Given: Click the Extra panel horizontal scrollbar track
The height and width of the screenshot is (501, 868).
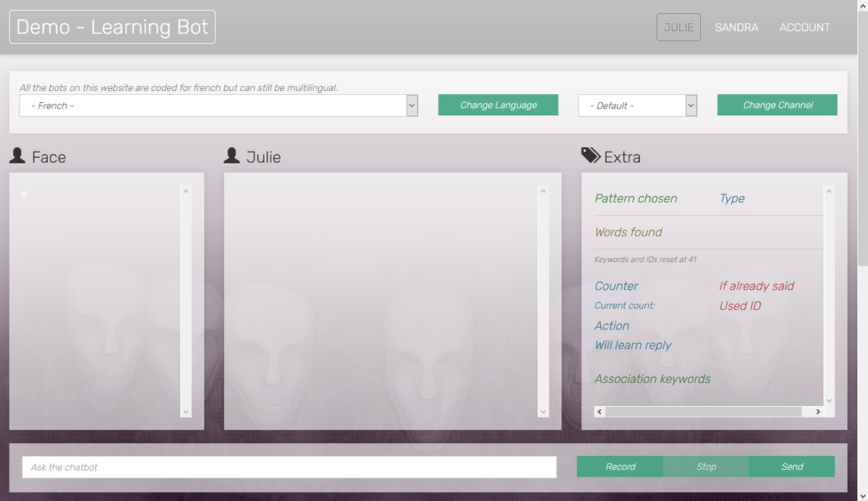Looking at the screenshot, I should [703, 411].
